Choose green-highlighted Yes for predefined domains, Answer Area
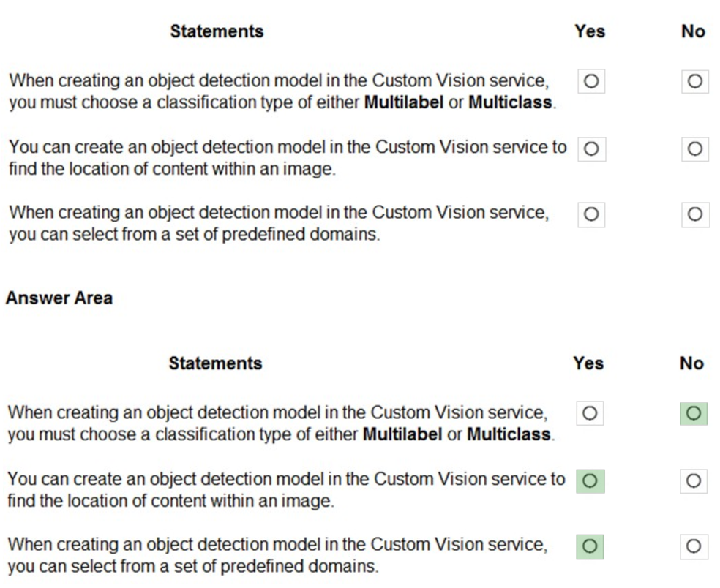Image resolution: width=720 pixels, height=588 pixels. pyautogui.click(x=590, y=546)
